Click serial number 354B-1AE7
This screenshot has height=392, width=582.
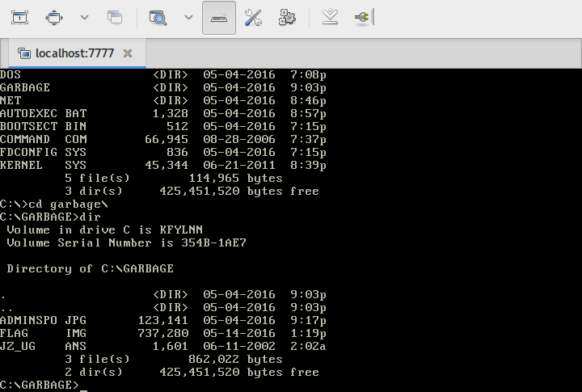coord(213,243)
